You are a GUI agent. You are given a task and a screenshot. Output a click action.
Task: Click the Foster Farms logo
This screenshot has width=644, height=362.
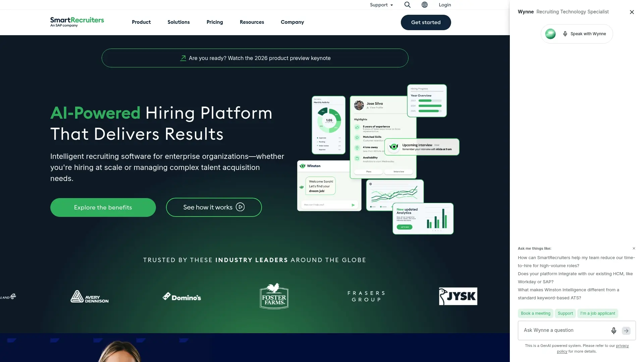click(274, 296)
